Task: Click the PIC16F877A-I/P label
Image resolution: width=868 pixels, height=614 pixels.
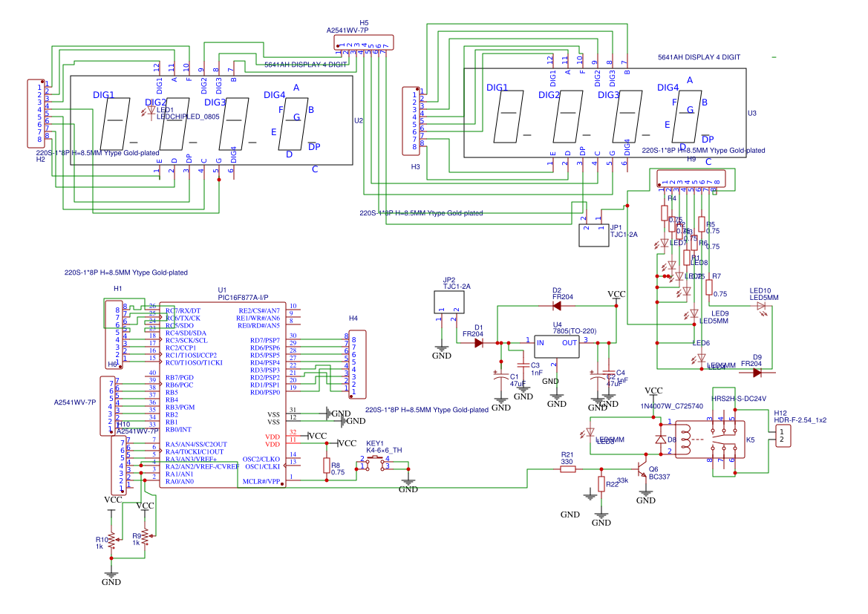Action: (243, 297)
